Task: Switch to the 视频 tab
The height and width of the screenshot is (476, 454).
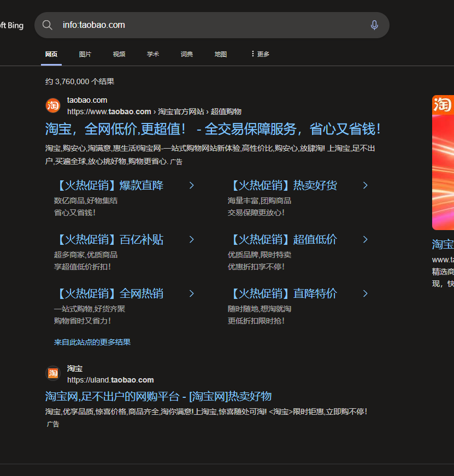Action: tap(119, 54)
